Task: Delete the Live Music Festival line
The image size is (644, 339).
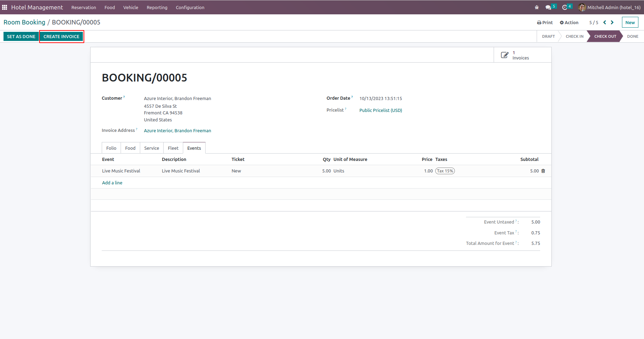Action: (x=543, y=171)
